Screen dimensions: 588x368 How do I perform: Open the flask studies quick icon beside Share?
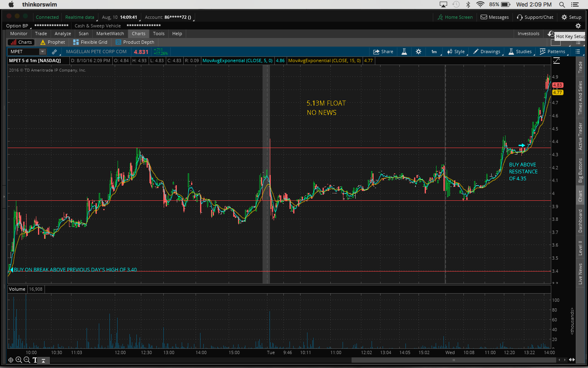(x=404, y=52)
